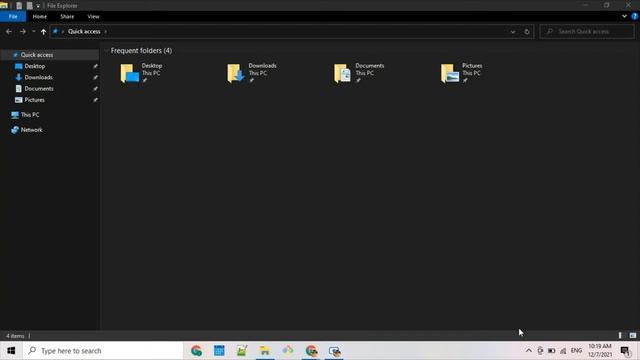
Task: Switch to Details view in status bar
Action: click(x=620, y=336)
